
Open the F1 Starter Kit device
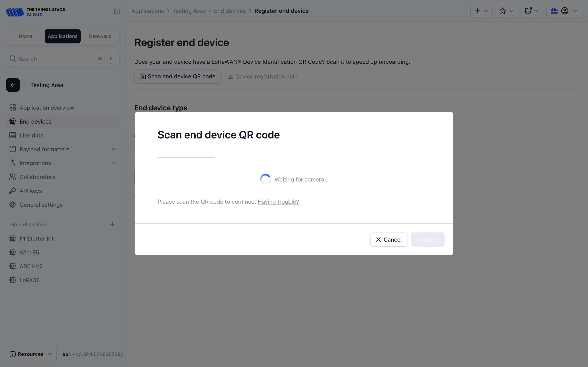click(x=37, y=239)
